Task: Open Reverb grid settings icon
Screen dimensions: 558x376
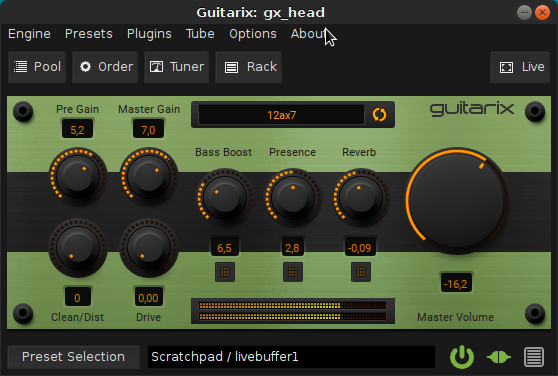Action: pyautogui.click(x=361, y=272)
